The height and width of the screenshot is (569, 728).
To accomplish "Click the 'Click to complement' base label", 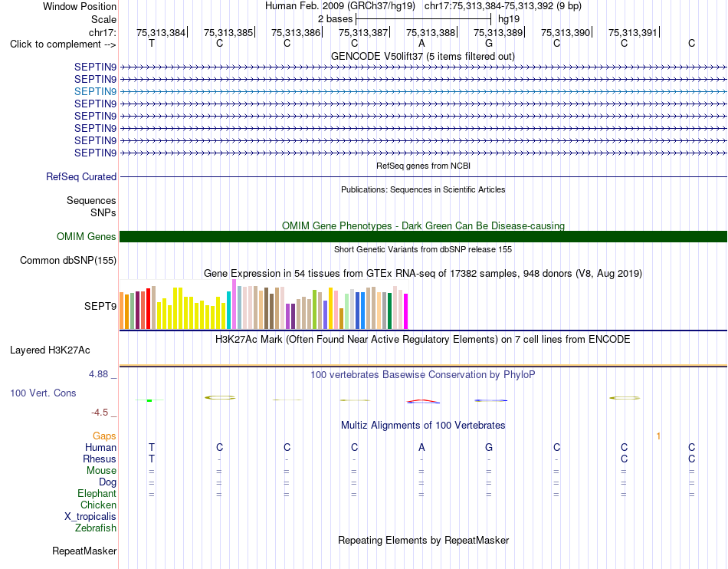I will pos(63,44).
